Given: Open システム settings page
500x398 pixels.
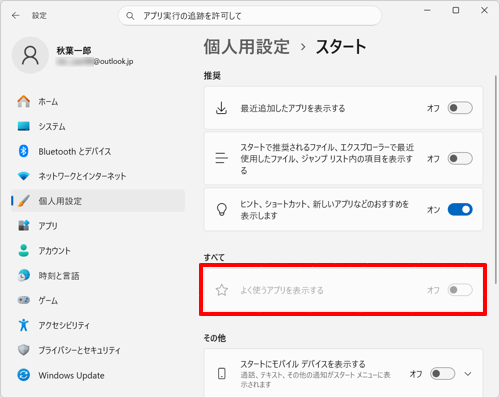Looking at the screenshot, I should coord(98,126).
